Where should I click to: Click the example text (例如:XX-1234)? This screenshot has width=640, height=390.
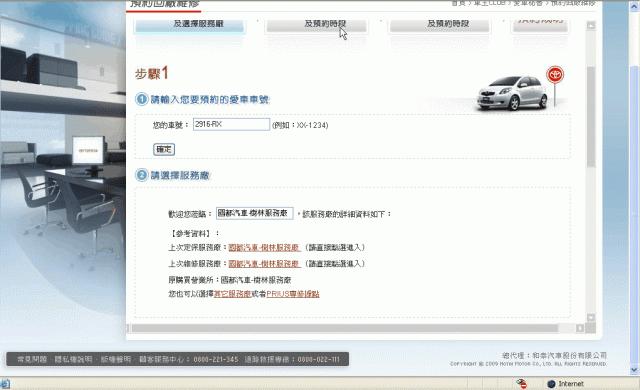[x=300, y=125]
